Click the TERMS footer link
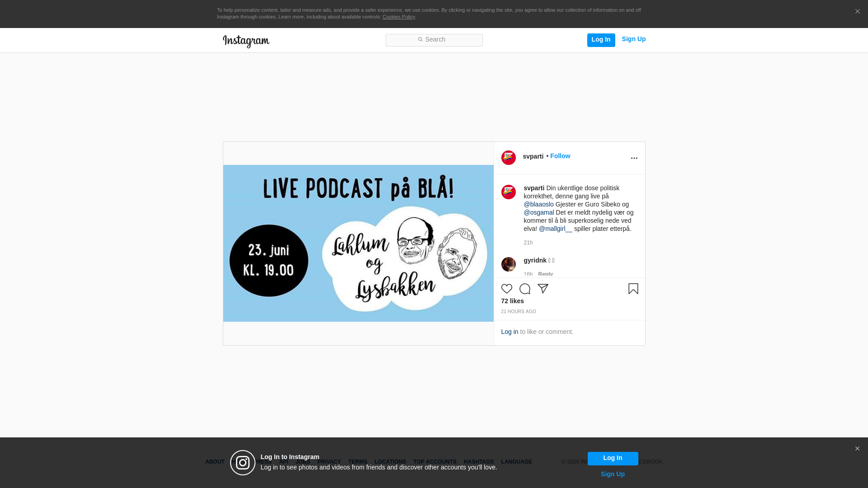Image resolution: width=868 pixels, height=488 pixels. point(357,462)
